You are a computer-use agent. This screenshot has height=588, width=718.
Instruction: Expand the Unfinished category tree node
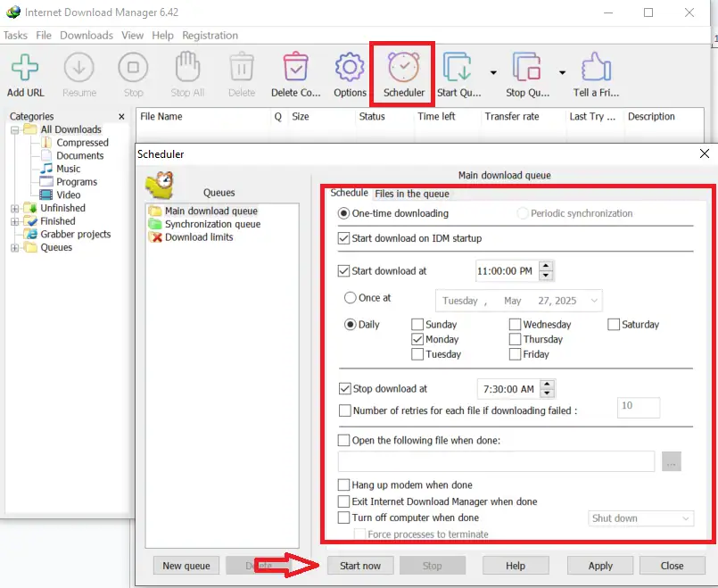pos(14,208)
